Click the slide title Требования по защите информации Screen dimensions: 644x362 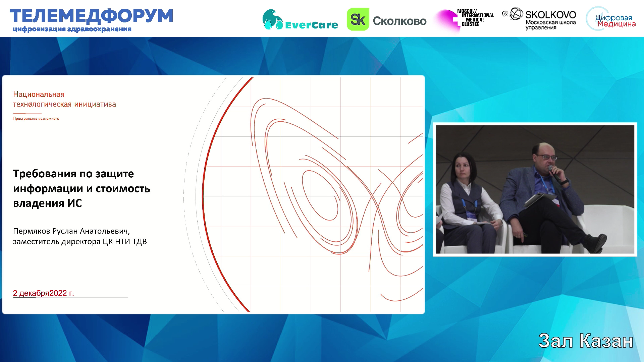pos(82,188)
